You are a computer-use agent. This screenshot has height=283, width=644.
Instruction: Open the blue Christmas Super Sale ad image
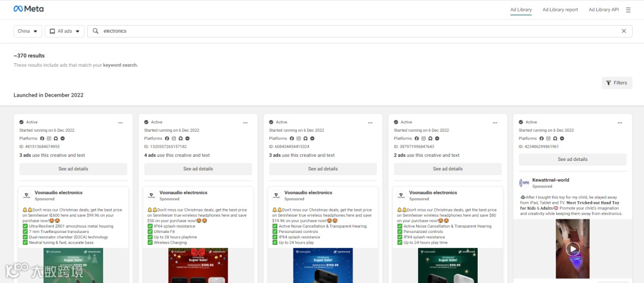pos(323,265)
